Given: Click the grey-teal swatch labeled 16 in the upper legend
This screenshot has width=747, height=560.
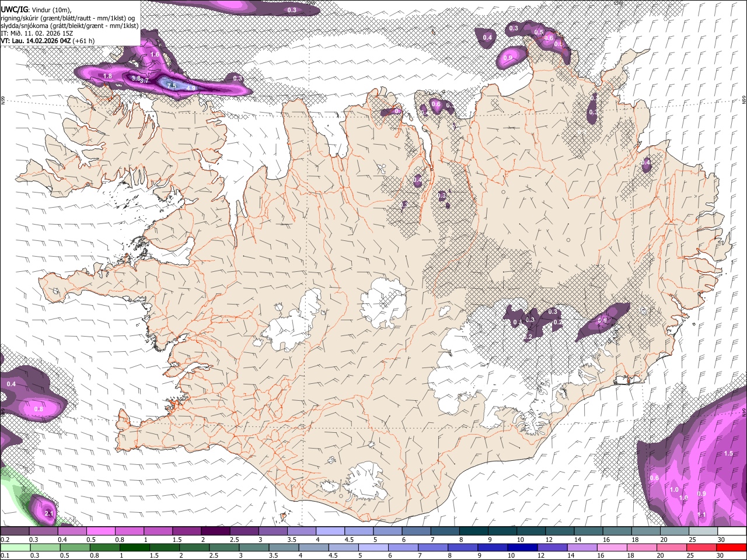Looking at the screenshot, I should click(617, 531).
